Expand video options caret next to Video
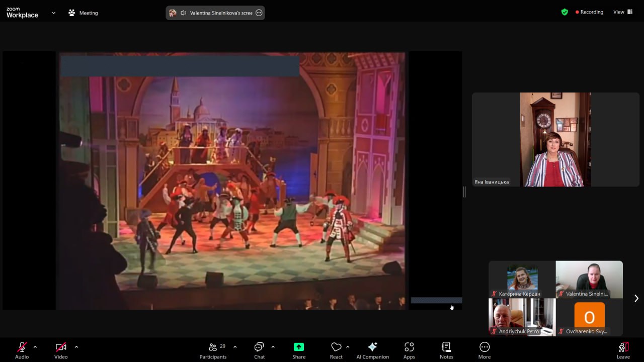The width and height of the screenshot is (644, 362). 76,347
